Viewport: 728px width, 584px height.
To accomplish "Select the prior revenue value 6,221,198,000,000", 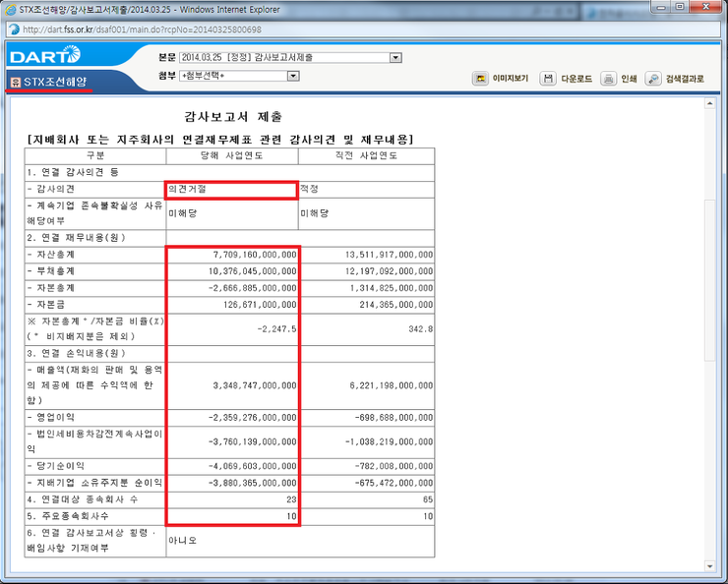I will pyautogui.click(x=391, y=385).
